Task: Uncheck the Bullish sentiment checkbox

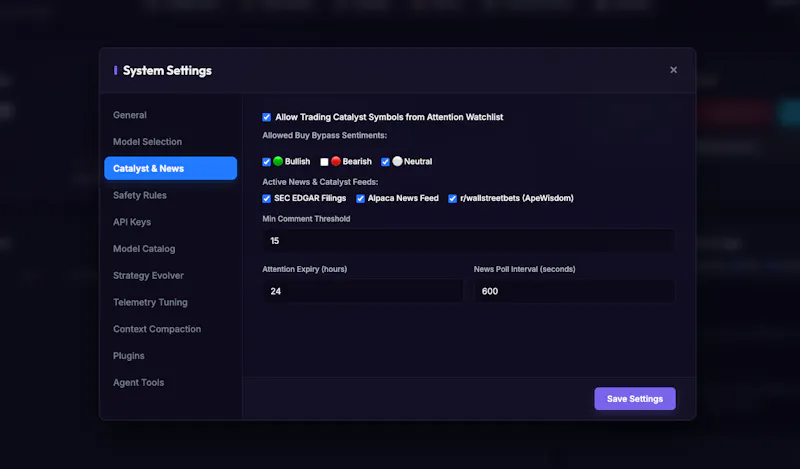Action: click(x=266, y=162)
